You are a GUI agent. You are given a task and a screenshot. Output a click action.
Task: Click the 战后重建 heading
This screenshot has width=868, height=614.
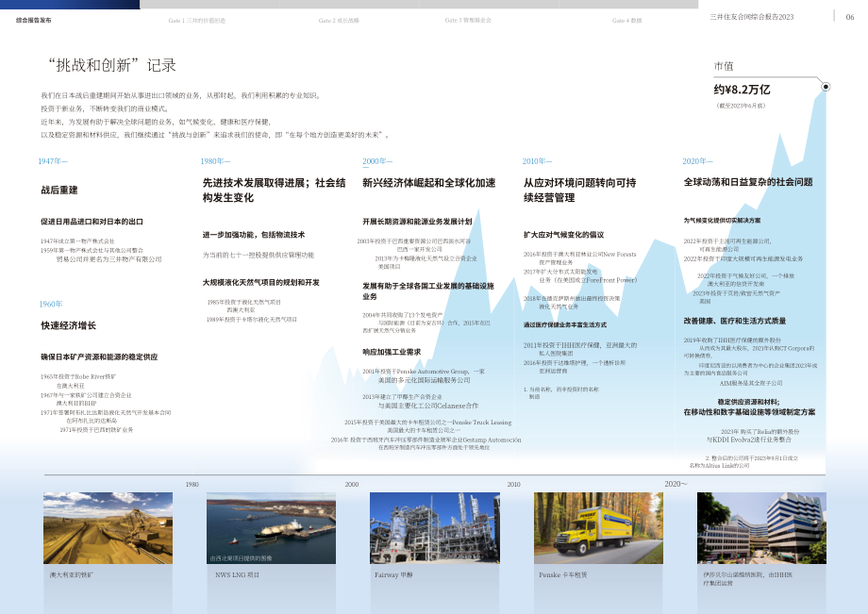coord(59,191)
